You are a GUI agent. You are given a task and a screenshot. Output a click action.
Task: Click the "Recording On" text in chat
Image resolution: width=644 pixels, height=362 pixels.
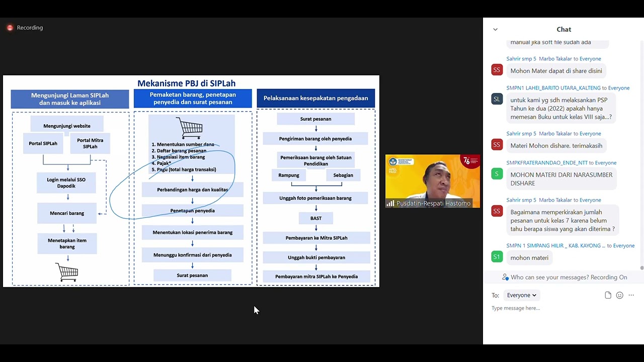[x=609, y=277]
